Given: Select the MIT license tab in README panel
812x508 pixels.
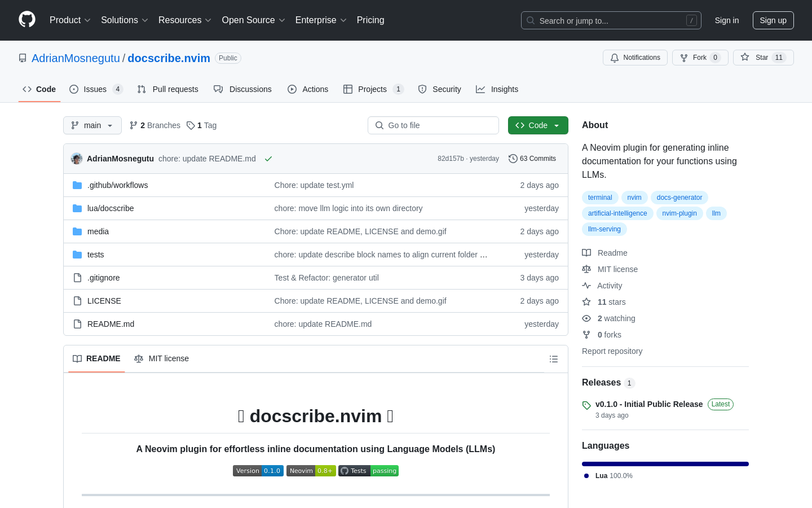Looking at the screenshot, I should coord(161,358).
